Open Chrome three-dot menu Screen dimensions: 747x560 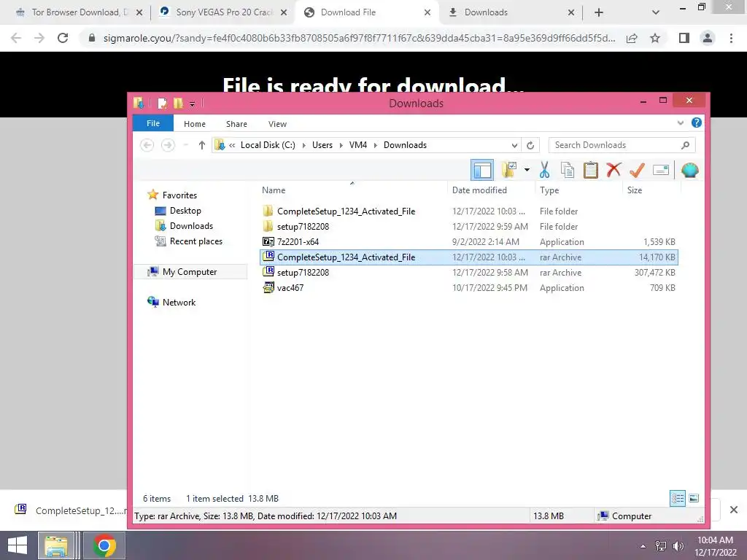(731, 38)
